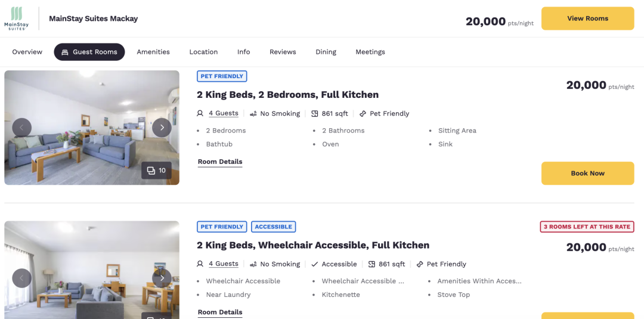The width and height of the screenshot is (644, 319).
Task: Book the 2 Bedrooms Full Kitchen room
Action: tap(588, 174)
